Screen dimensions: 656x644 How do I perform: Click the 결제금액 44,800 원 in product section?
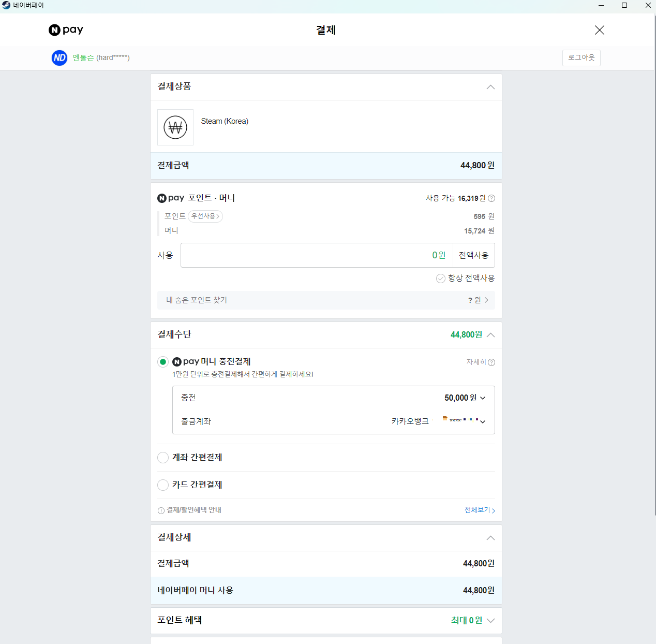pyautogui.click(x=477, y=165)
